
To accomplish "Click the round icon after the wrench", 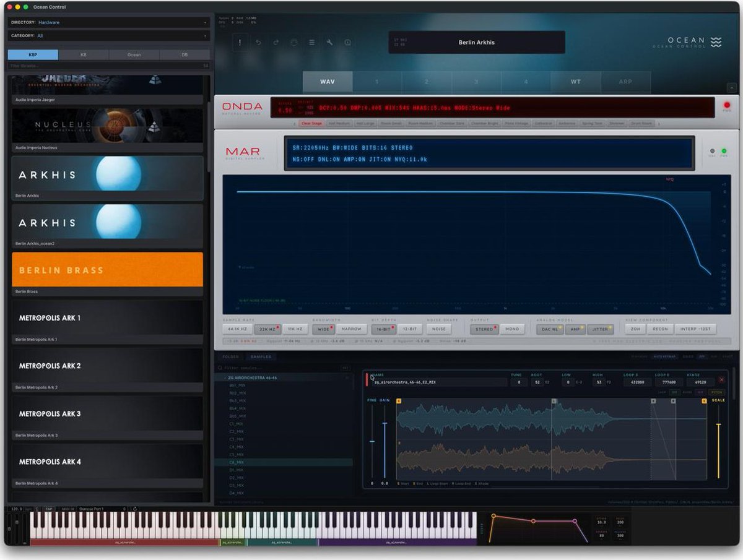I will (347, 43).
